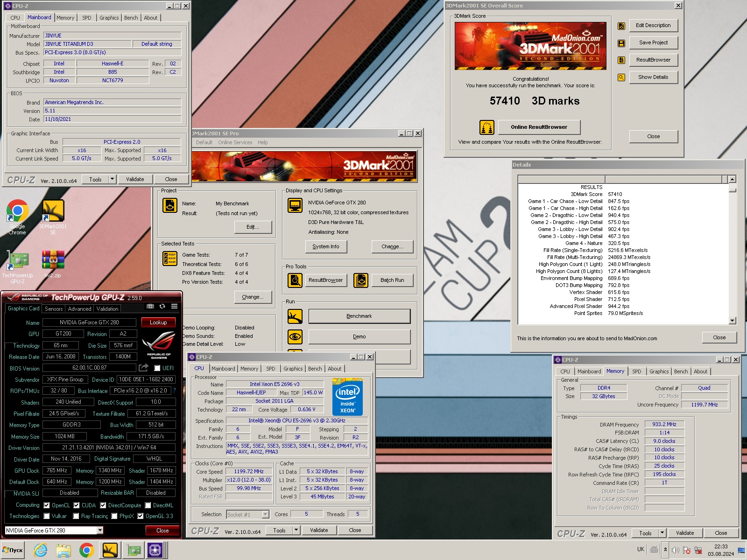Click the UK keyboard language indicator
Screen dimensions: 747x560
point(641,549)
